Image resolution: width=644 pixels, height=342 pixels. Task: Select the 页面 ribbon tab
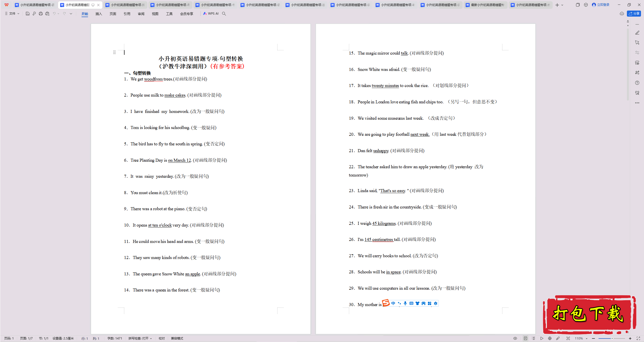pyautogui.click(x=113, y=14)
